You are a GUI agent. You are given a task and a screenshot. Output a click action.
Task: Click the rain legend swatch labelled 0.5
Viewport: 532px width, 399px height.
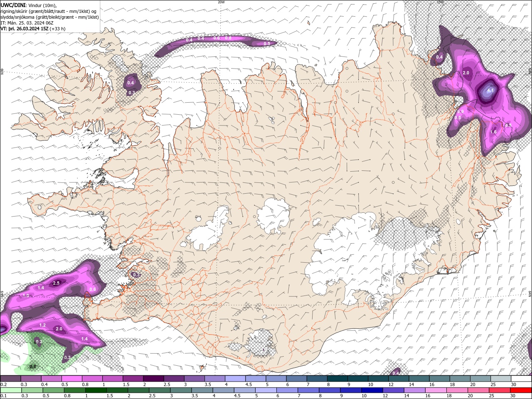(53, 390)
